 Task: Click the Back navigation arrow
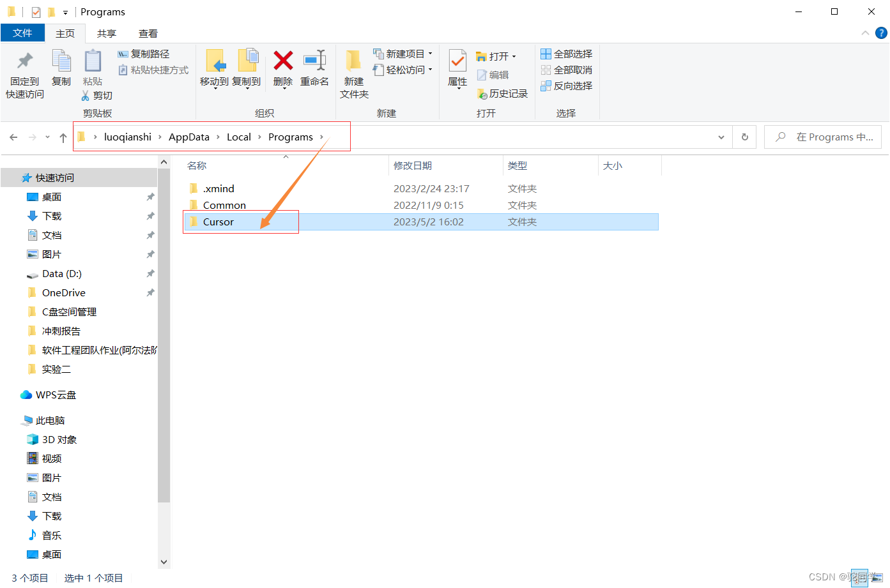[13, 137]
